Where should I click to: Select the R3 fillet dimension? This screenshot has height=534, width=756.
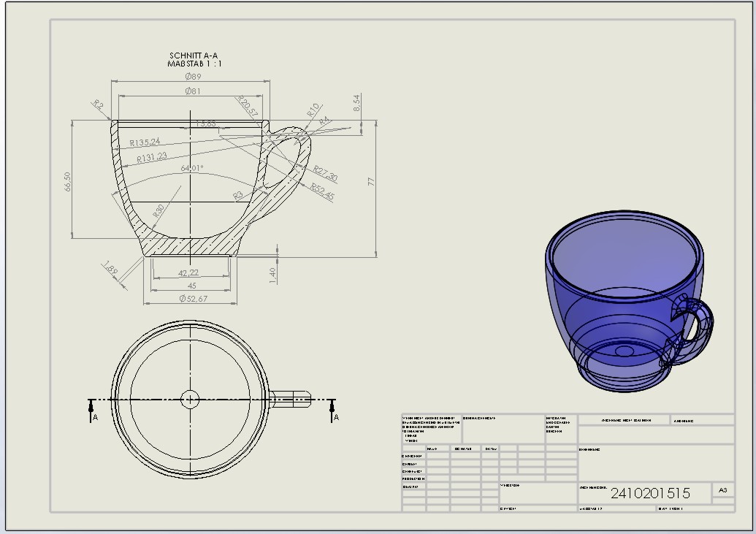[x=238, y=195]
